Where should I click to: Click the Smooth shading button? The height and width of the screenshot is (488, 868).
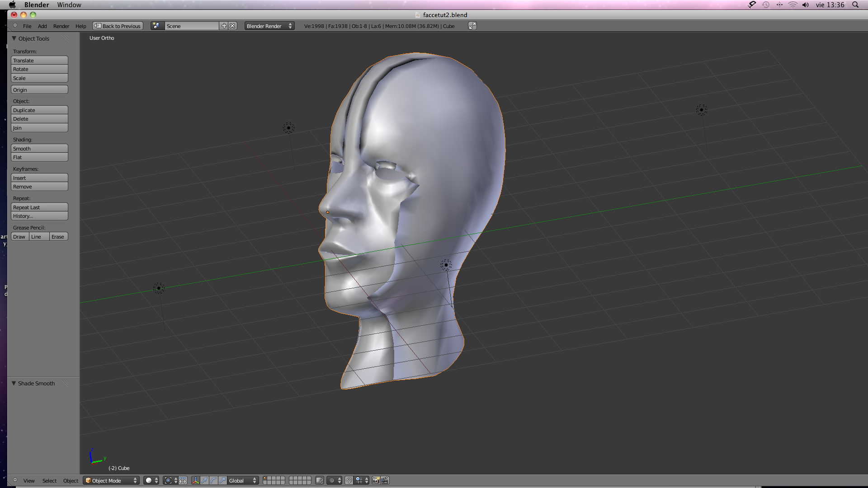(39, 149)
